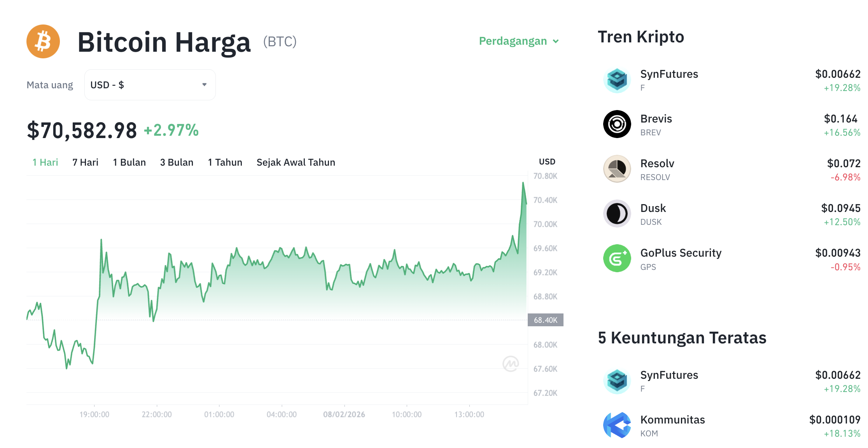This screenshot has height=448, width=868.
Task: Click the 68.40K price axis marker
Action: click(x=545, y=320)
